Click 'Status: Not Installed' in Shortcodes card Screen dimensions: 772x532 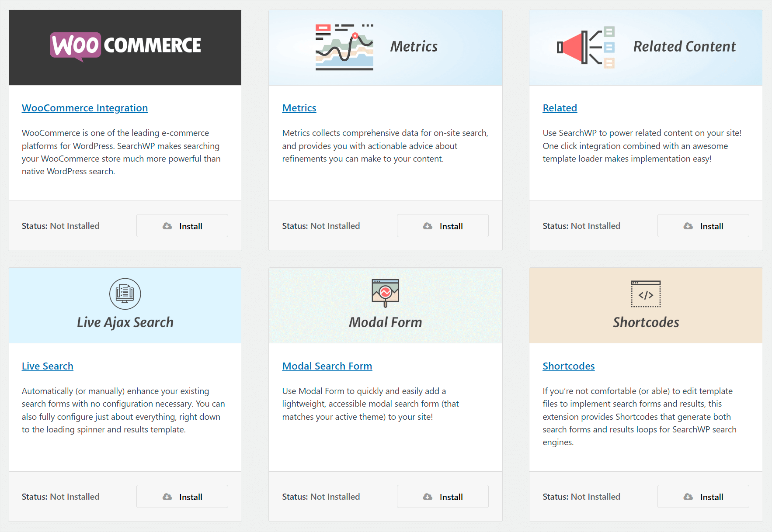pyautogui.click(x=581, y=497)
